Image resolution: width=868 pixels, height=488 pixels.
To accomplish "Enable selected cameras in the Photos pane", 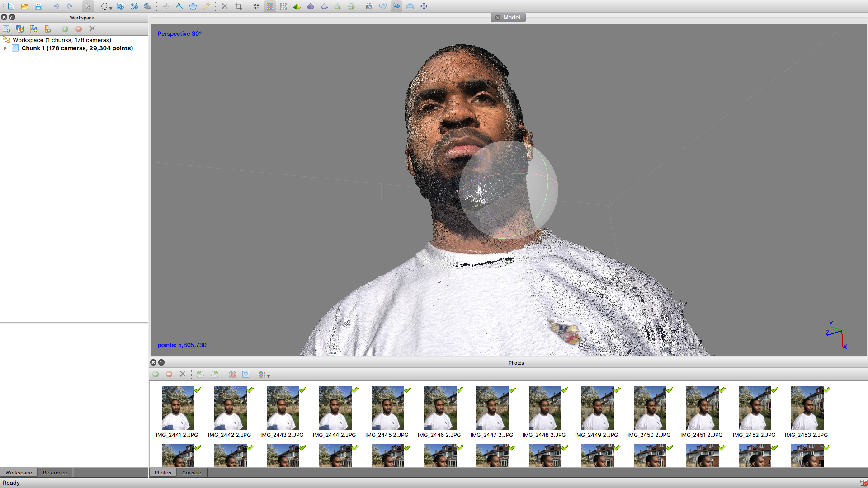I will tap(156, 374).
